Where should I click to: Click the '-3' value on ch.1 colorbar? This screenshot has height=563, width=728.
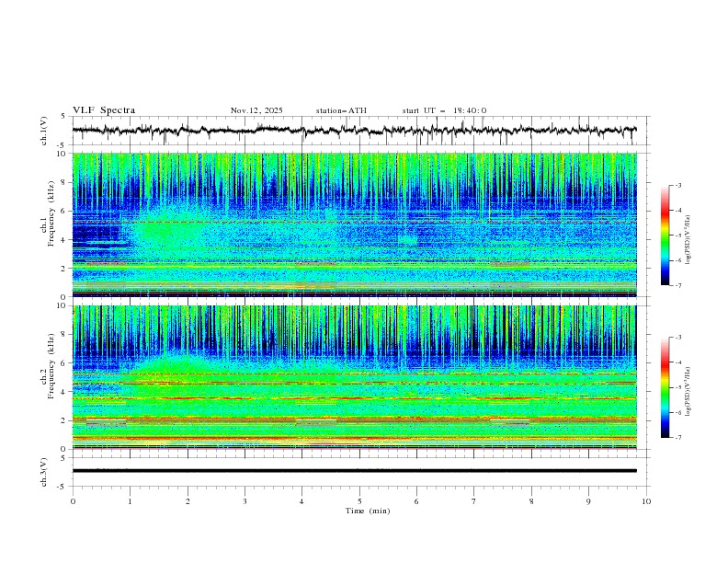pos(677,185)
